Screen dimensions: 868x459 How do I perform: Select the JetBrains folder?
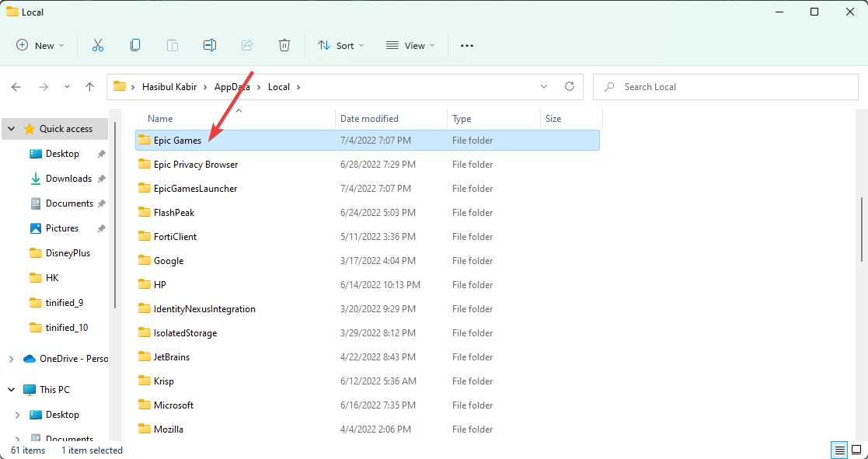(368, 357)
